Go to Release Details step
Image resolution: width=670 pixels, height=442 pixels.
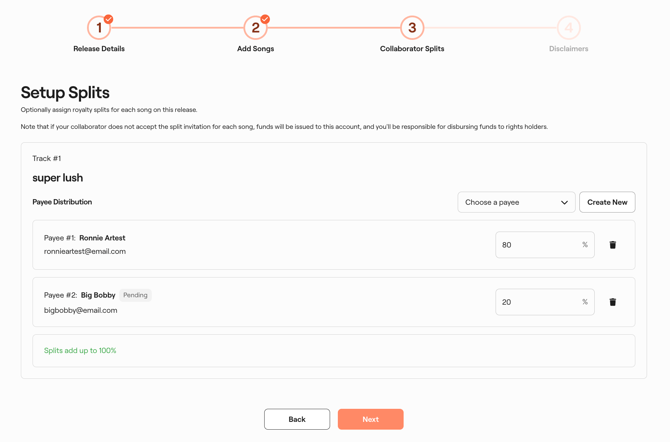(99, 49)
